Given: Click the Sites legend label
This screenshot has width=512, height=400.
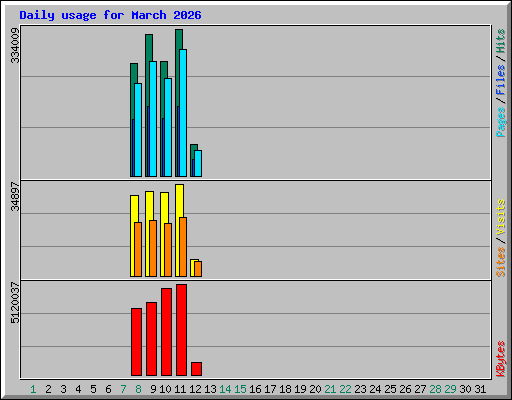Looking at the screenshot, I should (x=501, y=262).
